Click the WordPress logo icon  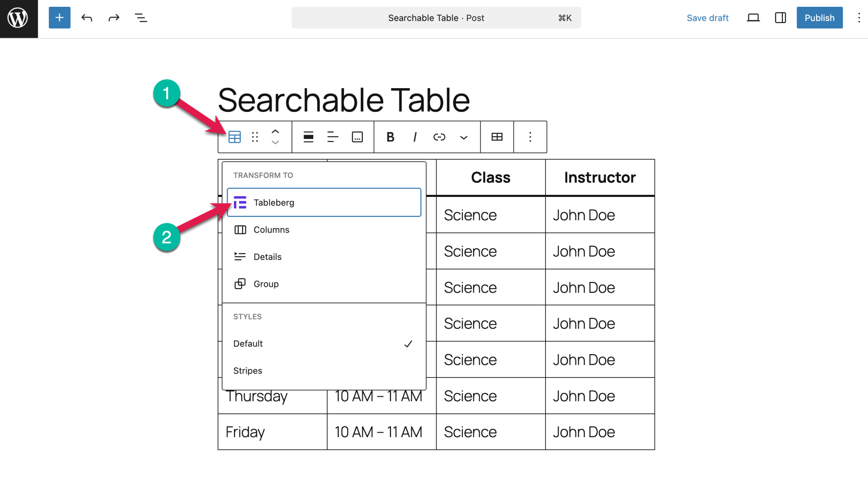point(18,18)
